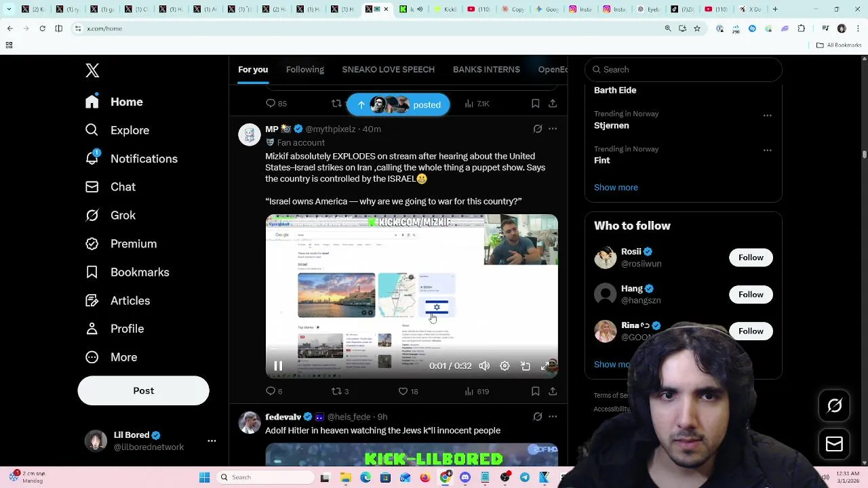Viewport: 868px width, 488px height.
Task: Click Windows taskbar Search box
Action: pos(265,477)
